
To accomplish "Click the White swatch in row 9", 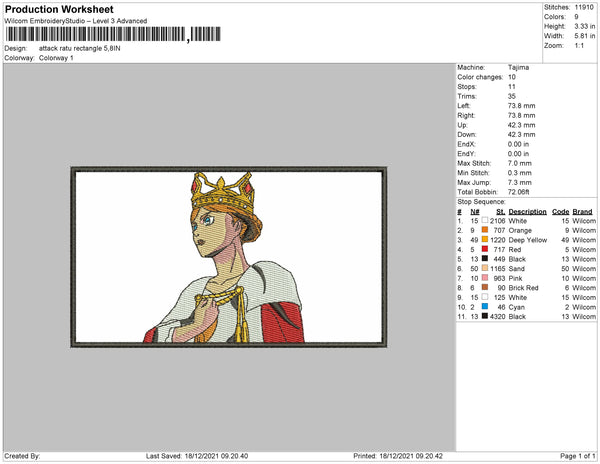I will point(485,297).
